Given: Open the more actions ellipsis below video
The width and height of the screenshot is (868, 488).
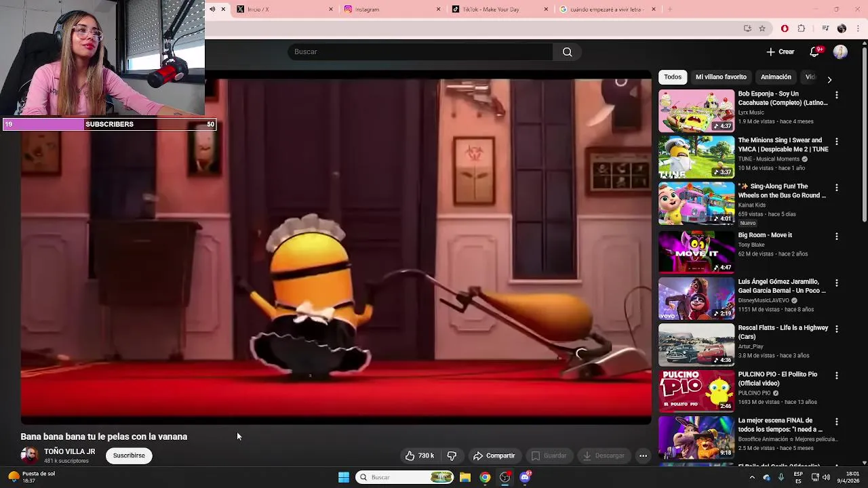Looking at the screenshot, I should pyautogui.click(x=643, y=455).
